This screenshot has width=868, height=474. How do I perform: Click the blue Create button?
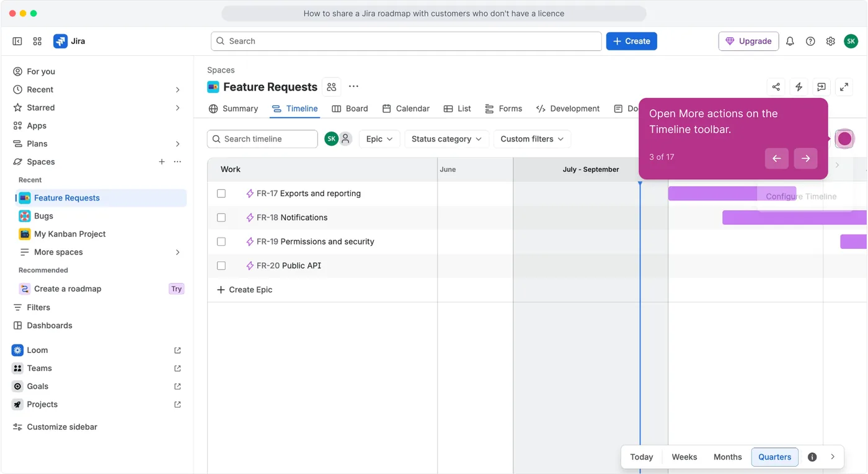(631, 41)
